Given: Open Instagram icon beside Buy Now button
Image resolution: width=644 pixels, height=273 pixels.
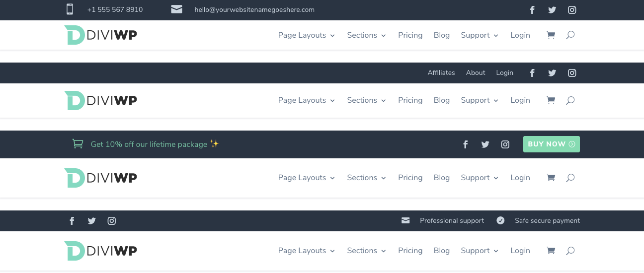Looking at the screenshot, I should point(505,144).
